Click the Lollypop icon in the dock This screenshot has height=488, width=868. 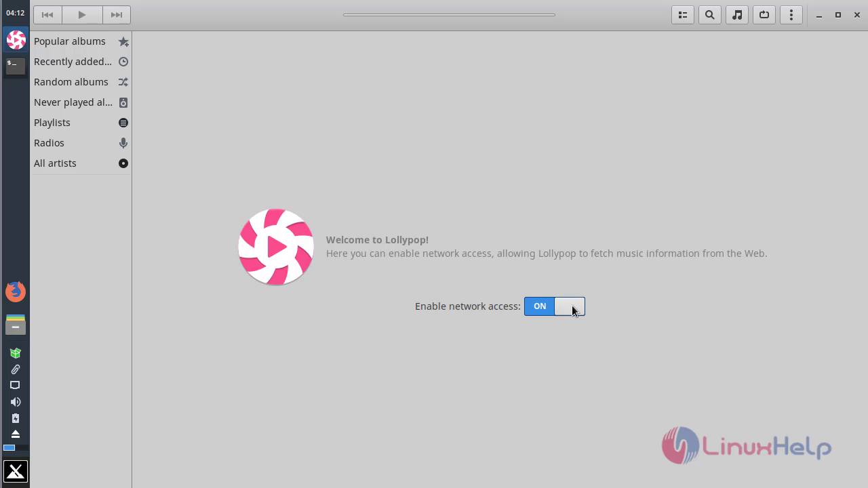coord(16,40)
